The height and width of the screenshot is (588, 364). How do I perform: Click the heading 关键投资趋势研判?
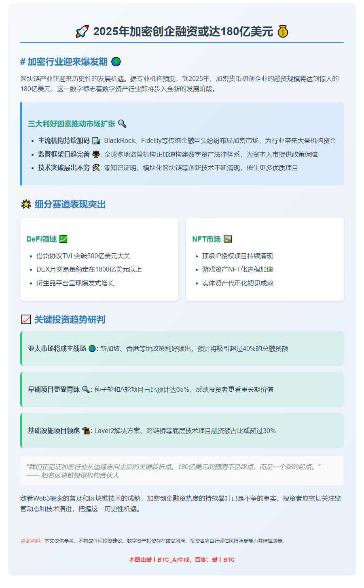pos(70,319)
